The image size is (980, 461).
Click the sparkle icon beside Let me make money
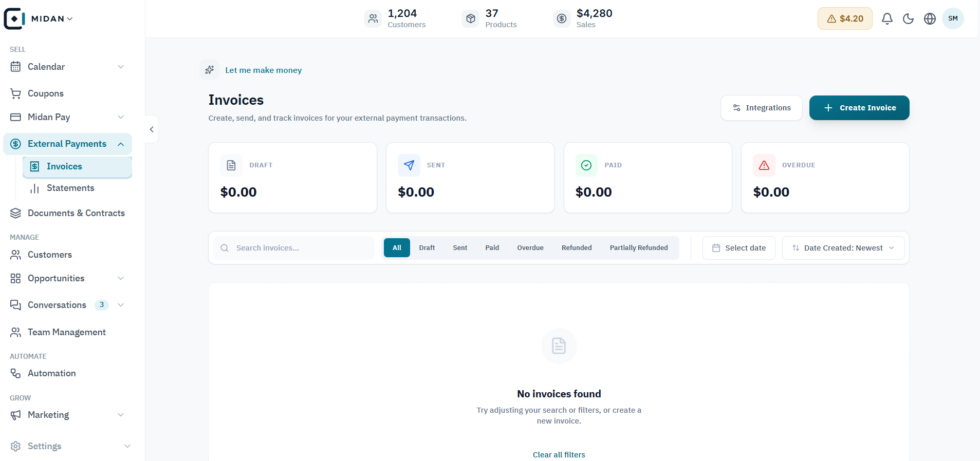209,70
